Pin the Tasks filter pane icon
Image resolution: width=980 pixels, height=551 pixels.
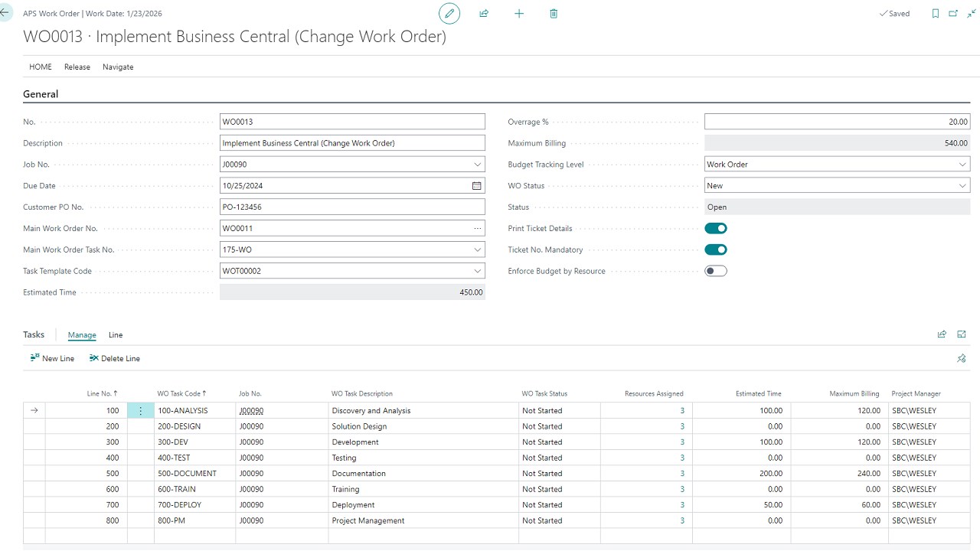pos(962,358)
